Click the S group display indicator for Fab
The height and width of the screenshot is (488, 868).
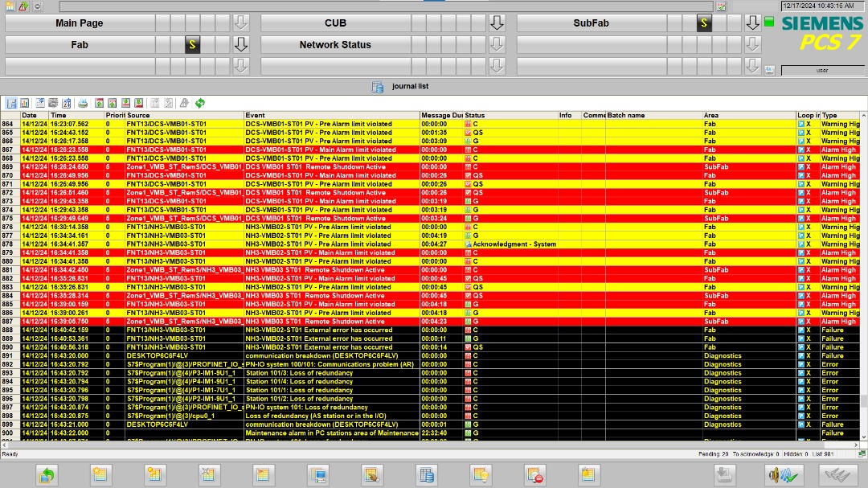(192, 45)
